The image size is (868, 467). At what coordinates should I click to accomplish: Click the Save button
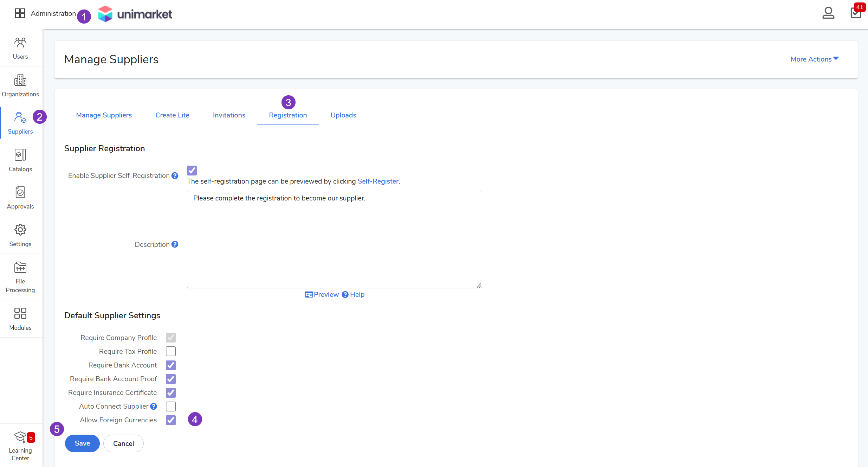82,443
